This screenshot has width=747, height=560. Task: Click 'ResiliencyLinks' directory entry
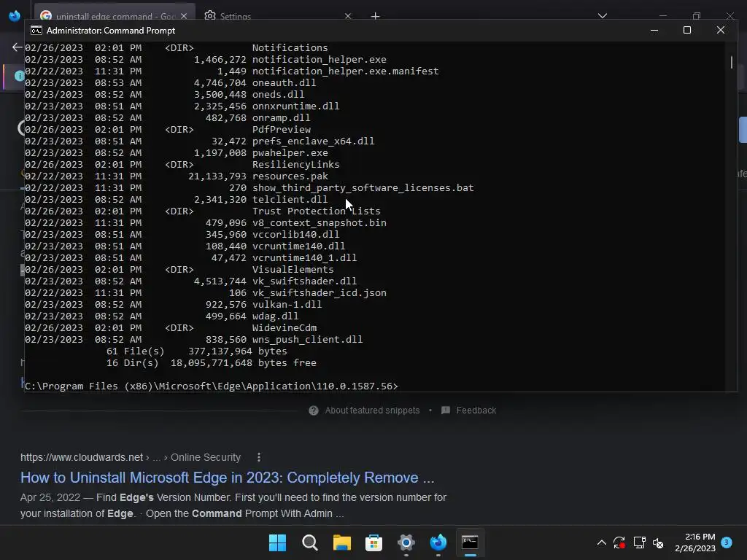pyautogui.click(x=296, y=164)
